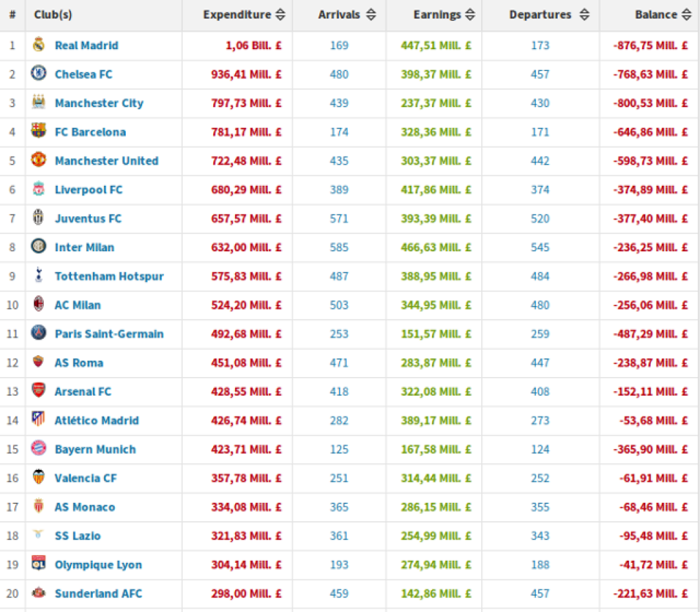The height and width of the screenshot is (612, 700).
Task: Sort table by Departures column arrows
Action: coord(584,15)
